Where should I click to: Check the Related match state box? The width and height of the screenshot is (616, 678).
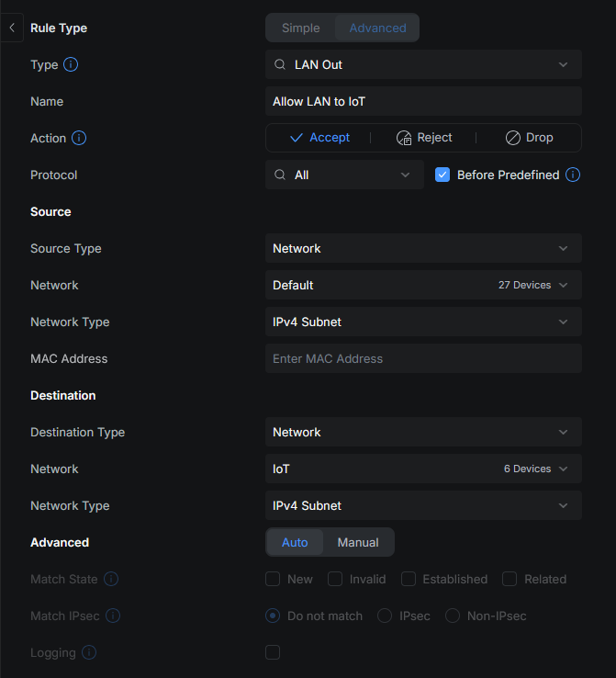[x=510, y=579]
